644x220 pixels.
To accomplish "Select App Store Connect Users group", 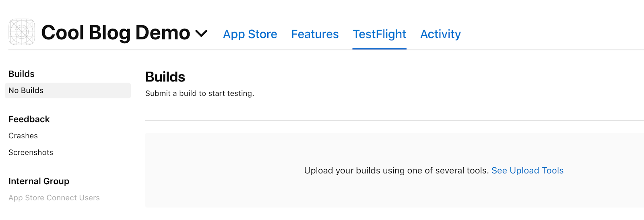I will (x=54, y=198).
